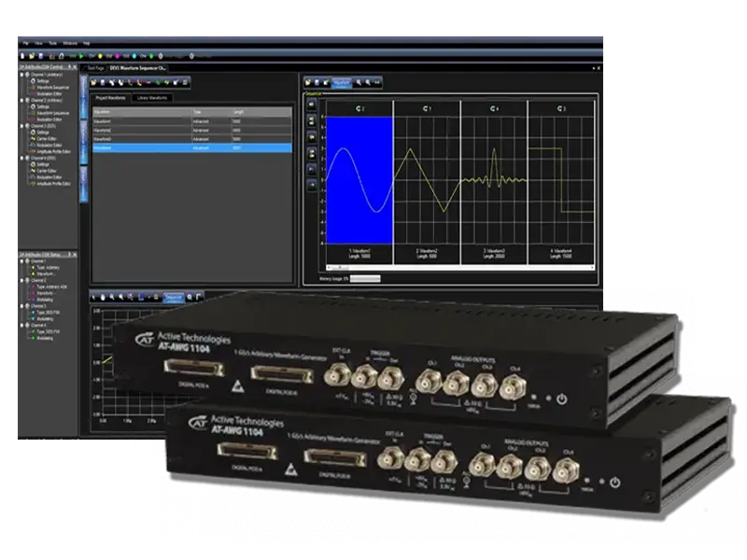Image resolution: width=747 pixels, height=560 pixels.
Task: Select sequencer segment 2 with triangle waveform
Action: 427,182
